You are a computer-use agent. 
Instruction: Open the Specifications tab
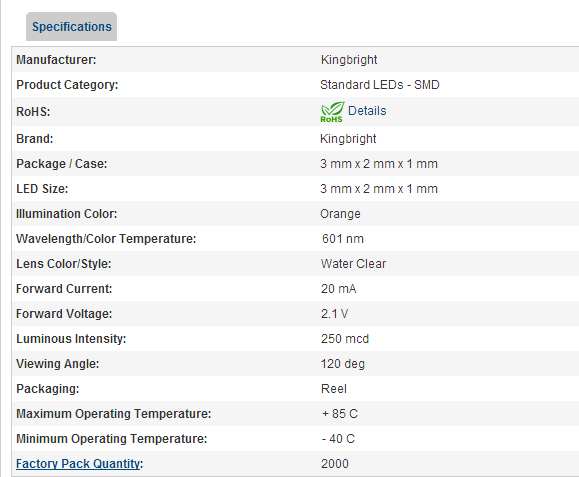point(71,27)
